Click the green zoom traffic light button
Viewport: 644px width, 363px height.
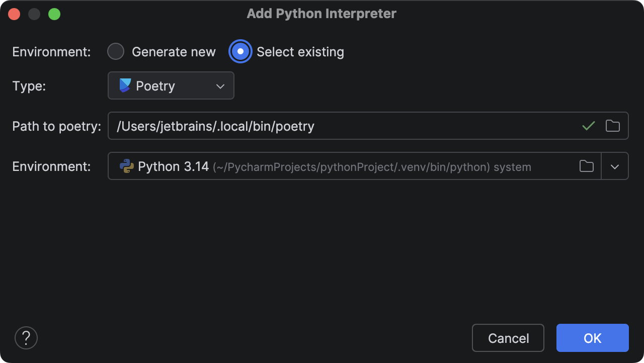pos(54,14)
